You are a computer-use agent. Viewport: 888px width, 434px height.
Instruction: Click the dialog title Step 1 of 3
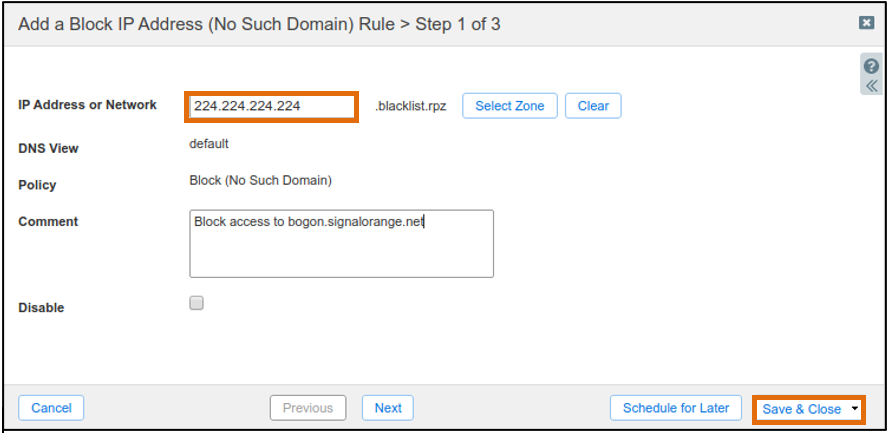[x=458, y=24]
